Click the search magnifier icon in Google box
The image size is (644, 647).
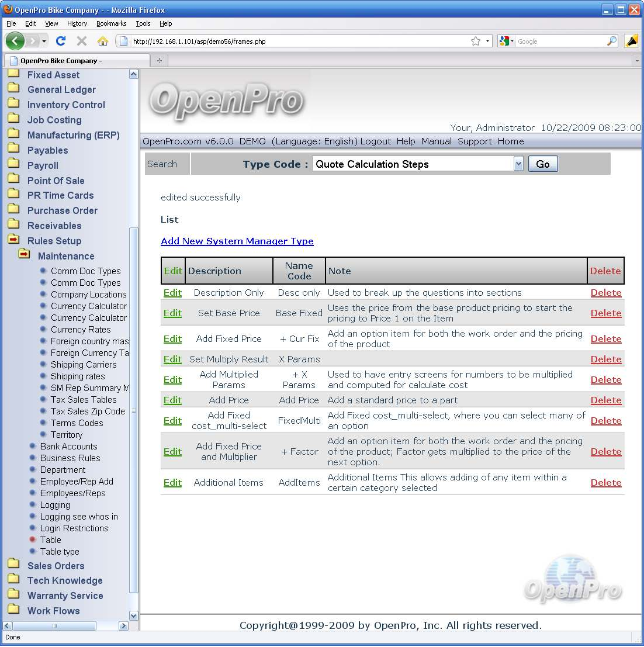point(611,41)
